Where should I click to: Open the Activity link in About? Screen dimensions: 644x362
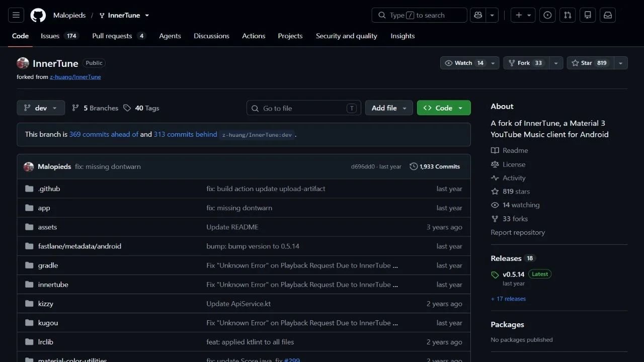508,178
